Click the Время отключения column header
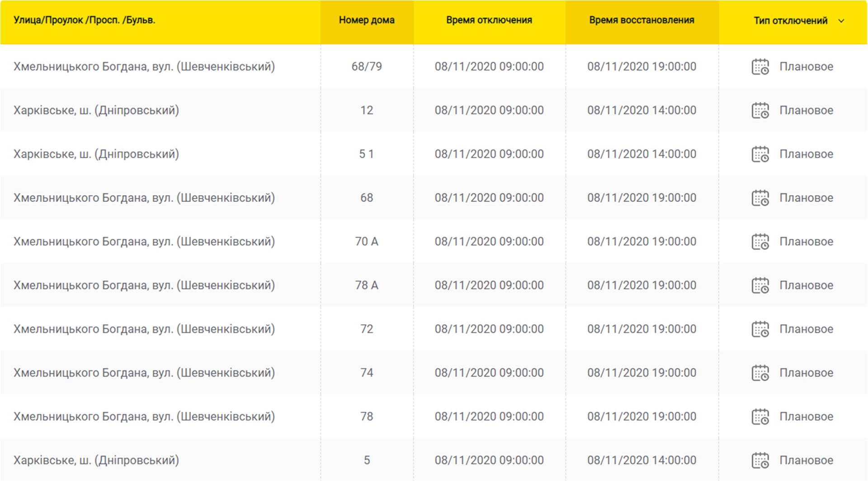 click(489, 20)
